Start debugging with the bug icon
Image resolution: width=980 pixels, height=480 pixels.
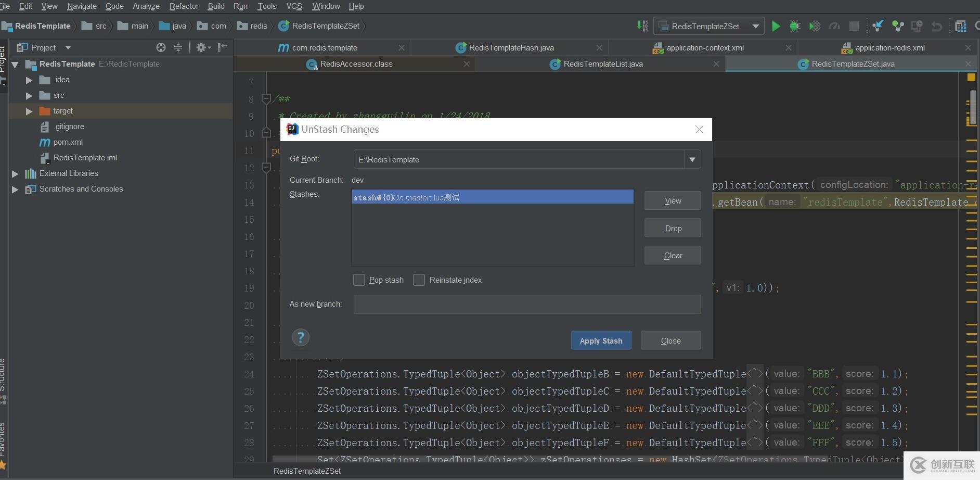coord(795,26)
